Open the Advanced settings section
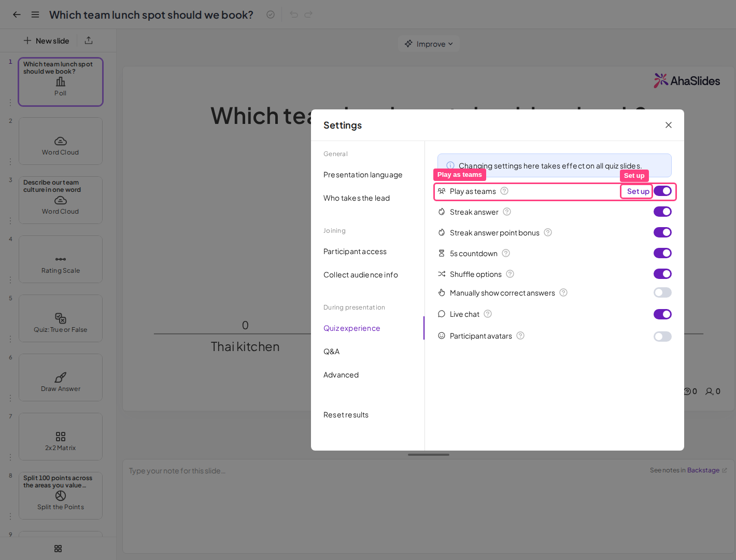 (x=341, y=375)
